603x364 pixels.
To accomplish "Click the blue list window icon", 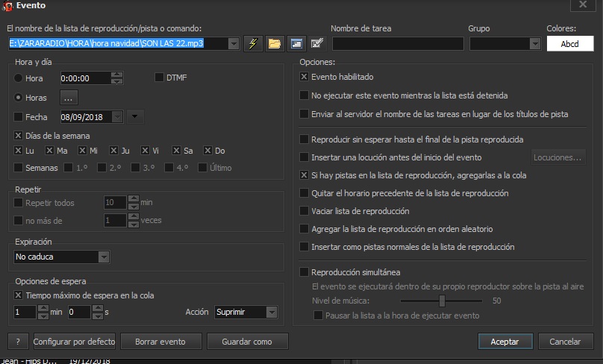I will (x=296, y=43).
